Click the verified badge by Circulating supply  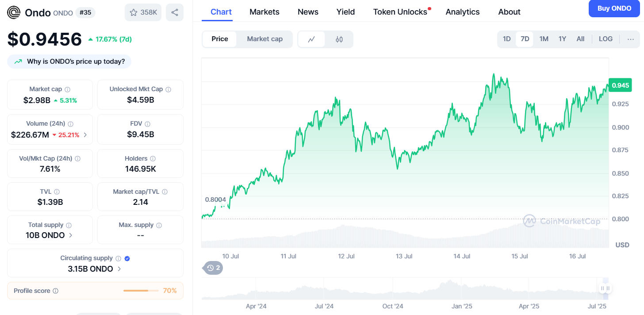click(127, 258)
